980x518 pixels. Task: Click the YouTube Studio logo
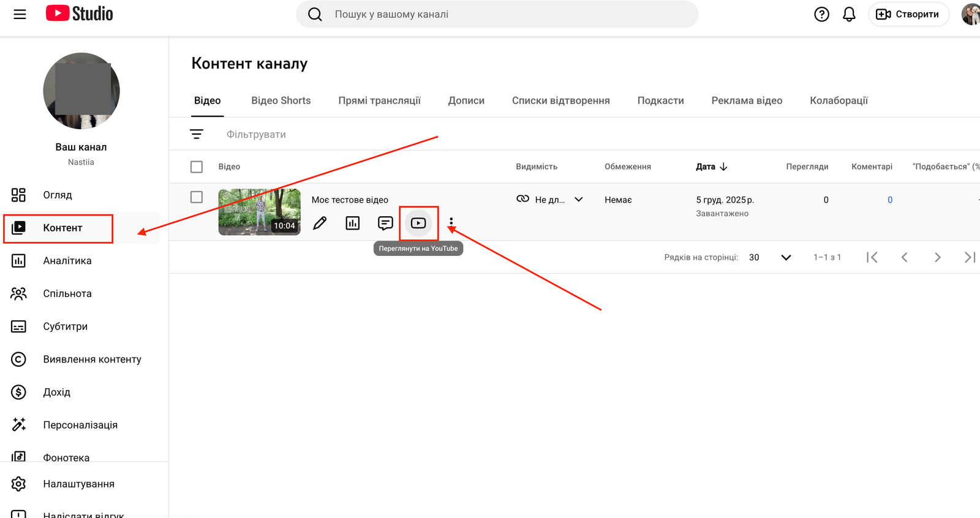coord(80,13)
